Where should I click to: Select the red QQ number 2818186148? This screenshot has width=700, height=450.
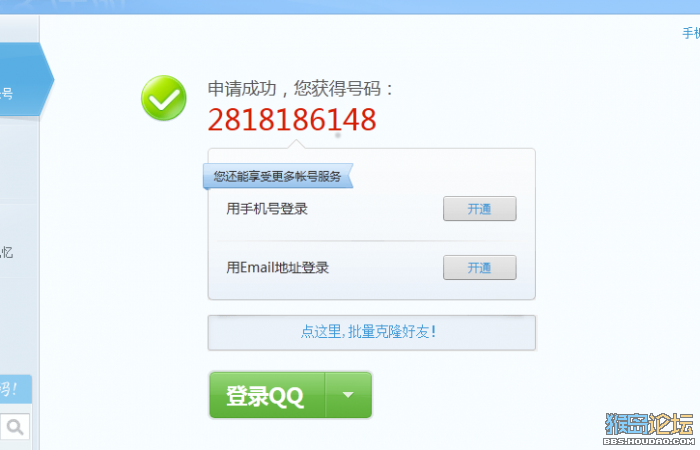coord(292,120)
